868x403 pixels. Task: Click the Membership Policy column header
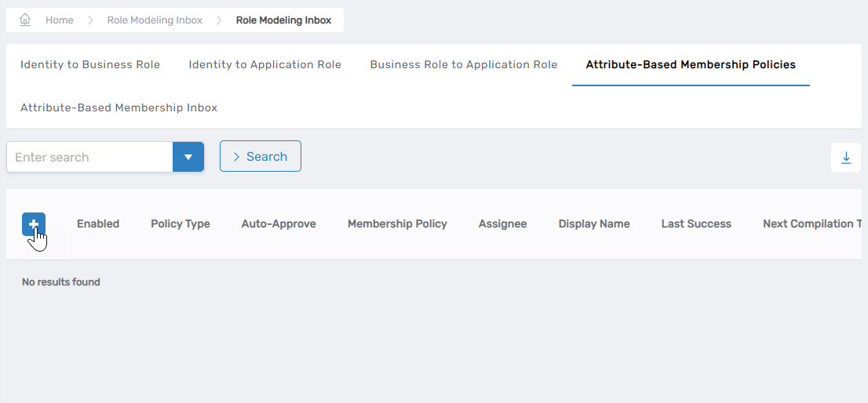click(x=397, y=224)
